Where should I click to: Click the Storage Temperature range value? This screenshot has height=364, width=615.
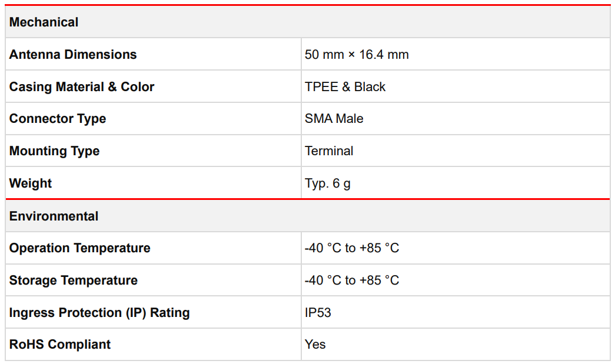point(352,280)
